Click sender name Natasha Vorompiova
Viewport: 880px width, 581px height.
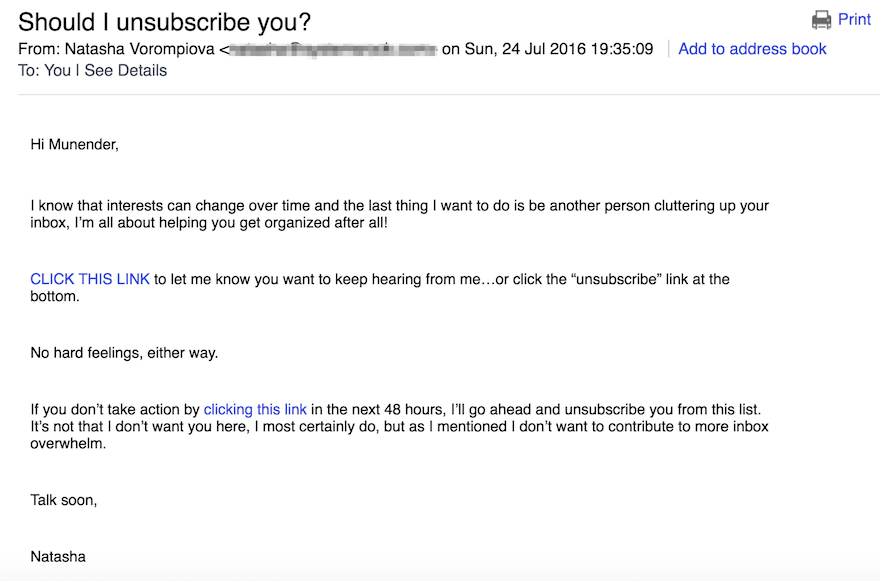coord(139,49)
